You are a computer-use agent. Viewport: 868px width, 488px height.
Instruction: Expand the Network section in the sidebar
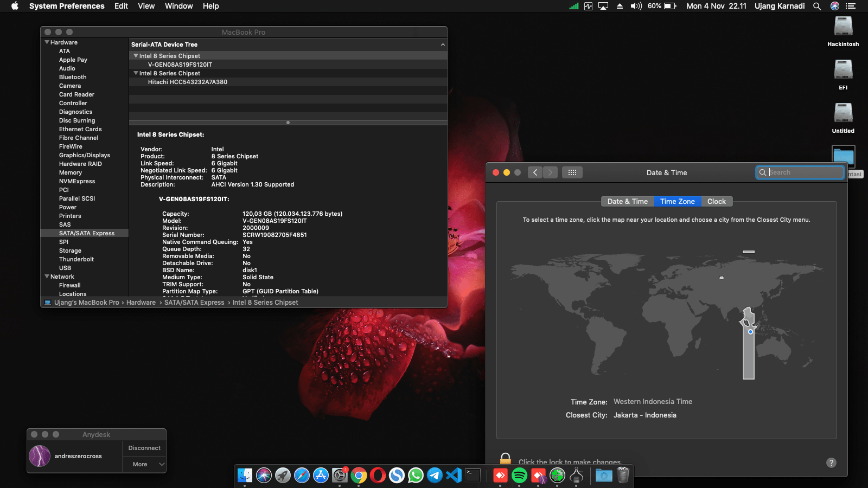(x=46, y=277)
